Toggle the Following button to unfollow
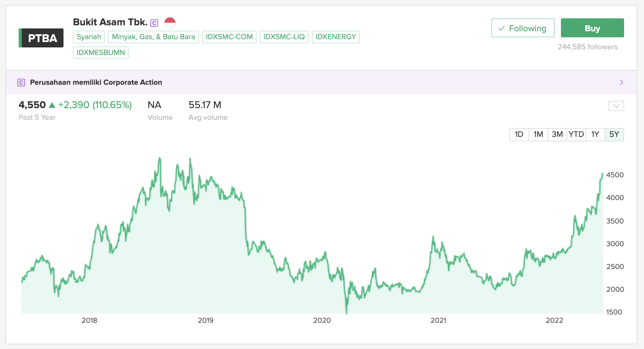Viewport: 644px width, 349px height. (x=523, y=28)
